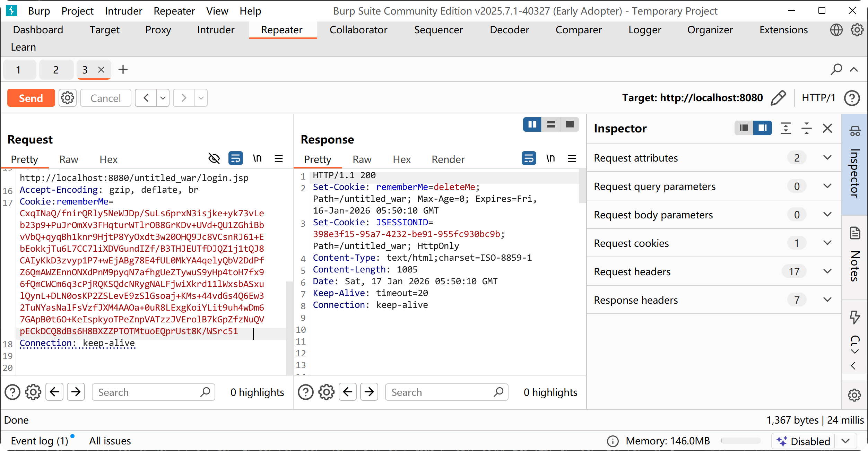The width and height of the screenshot is (868, 451).
Task: Open the Proxy tab
Action: click(158, 30)
